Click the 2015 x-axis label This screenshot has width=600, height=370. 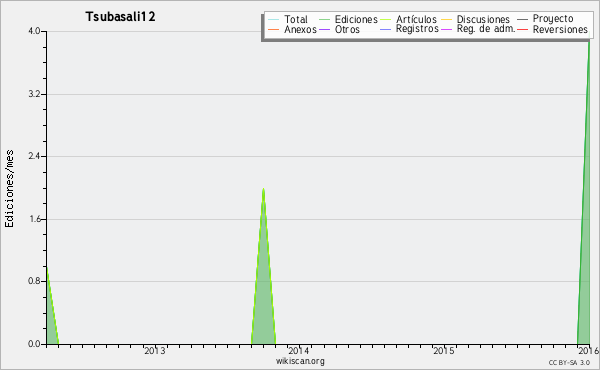point(443,351)
